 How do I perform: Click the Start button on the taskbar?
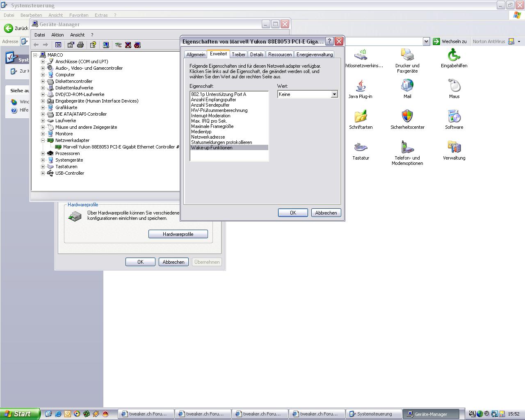tap(20, 414)
